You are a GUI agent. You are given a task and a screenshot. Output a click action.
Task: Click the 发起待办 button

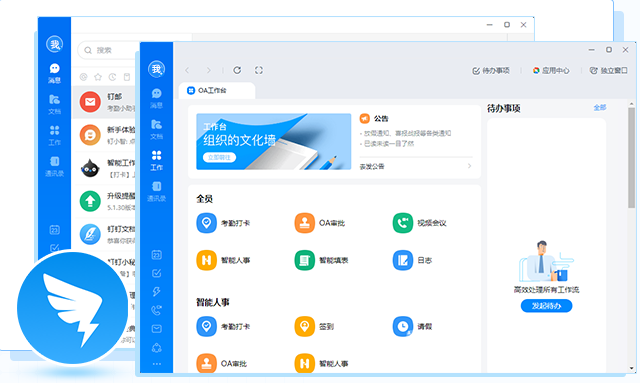[546, 305]
